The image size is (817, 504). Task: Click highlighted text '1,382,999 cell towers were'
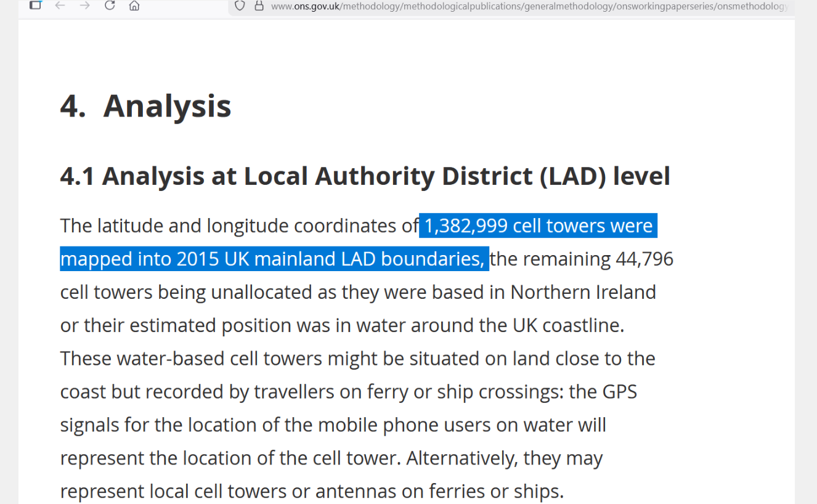tap(539, 226)
